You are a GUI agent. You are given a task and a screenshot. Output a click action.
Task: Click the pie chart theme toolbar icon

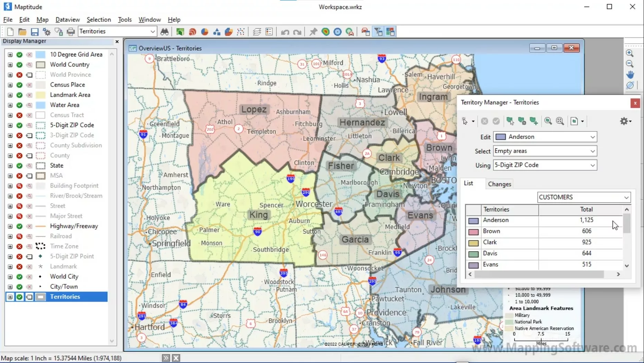205,31
